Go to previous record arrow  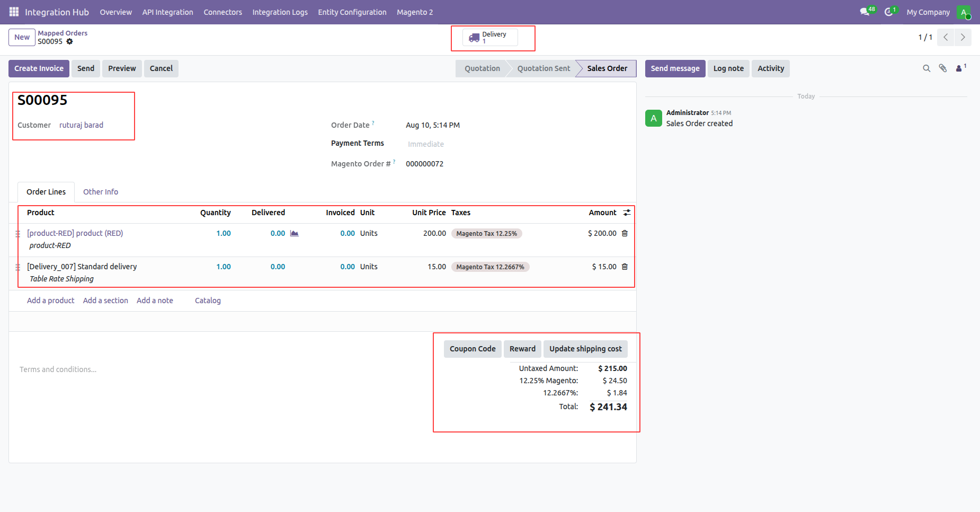tap(946, 37)
